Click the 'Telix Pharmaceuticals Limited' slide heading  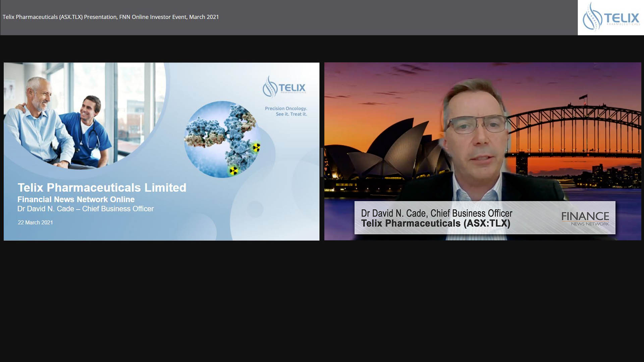pyautogui.click(x=102, y=188)
